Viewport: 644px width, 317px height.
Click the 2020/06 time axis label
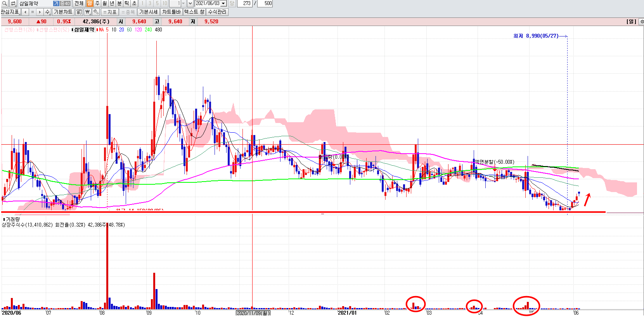[x=12, y=313]
